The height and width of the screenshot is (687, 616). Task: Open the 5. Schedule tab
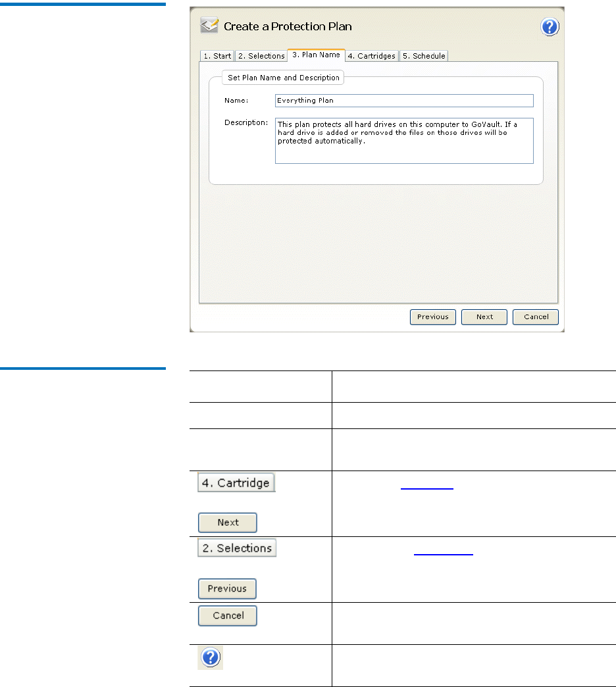click(x=424, y=56)
